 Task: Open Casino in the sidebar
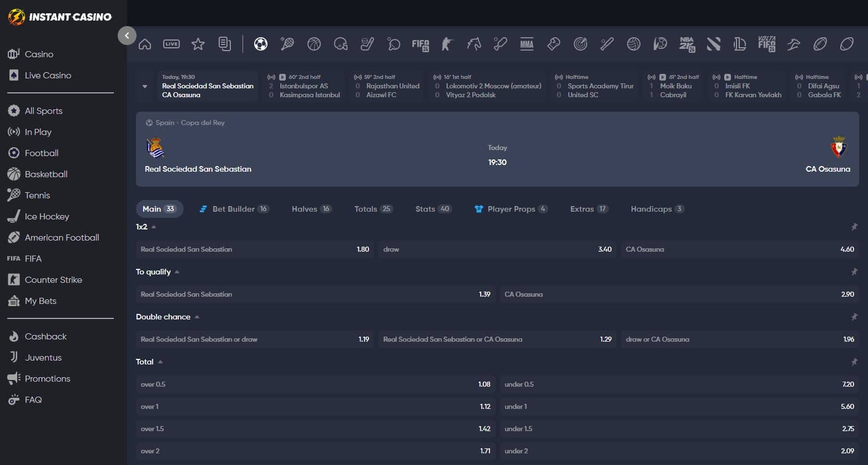point(39,54)
